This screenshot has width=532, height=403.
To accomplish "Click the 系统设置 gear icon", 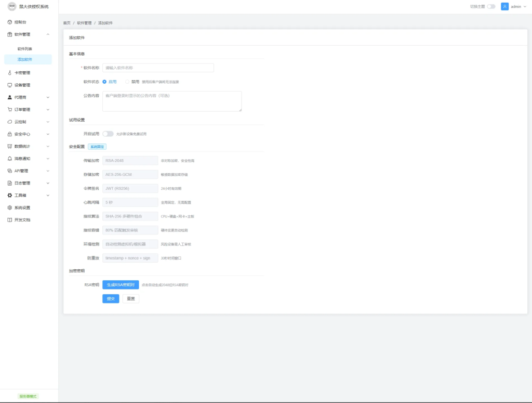I will tap(10, 207).
